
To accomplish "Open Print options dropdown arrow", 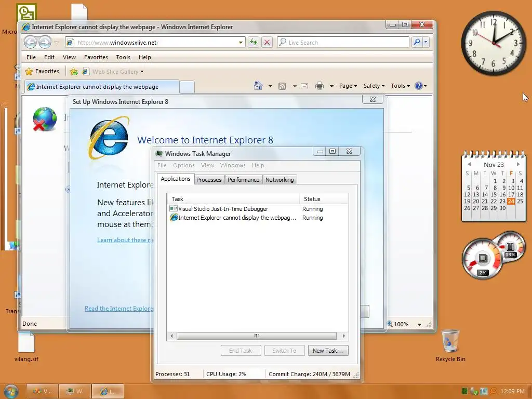I will [331, 86].
